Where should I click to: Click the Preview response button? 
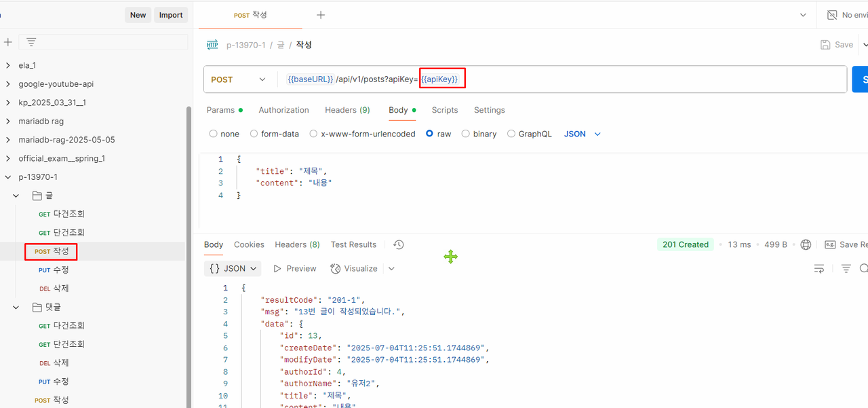point(294,269)
